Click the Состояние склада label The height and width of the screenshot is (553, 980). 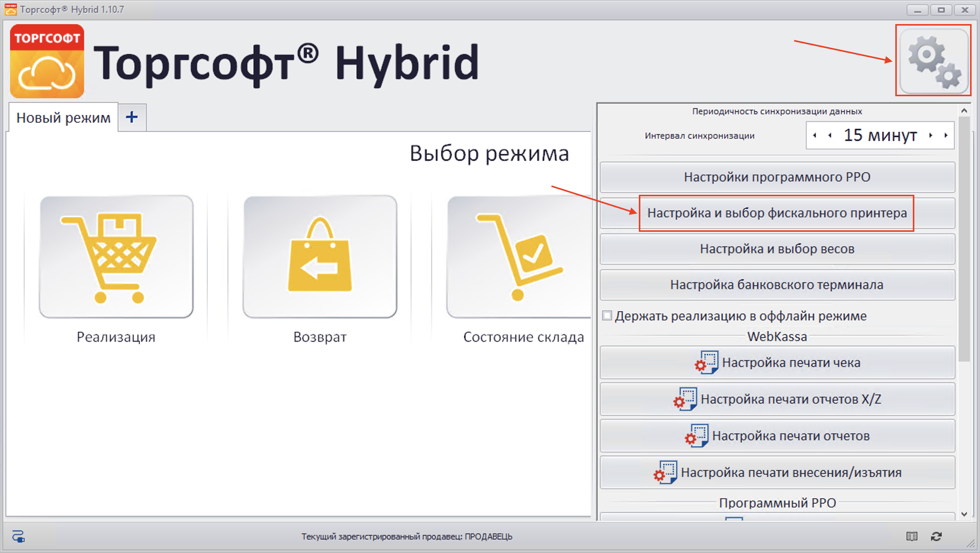[524, 337]
